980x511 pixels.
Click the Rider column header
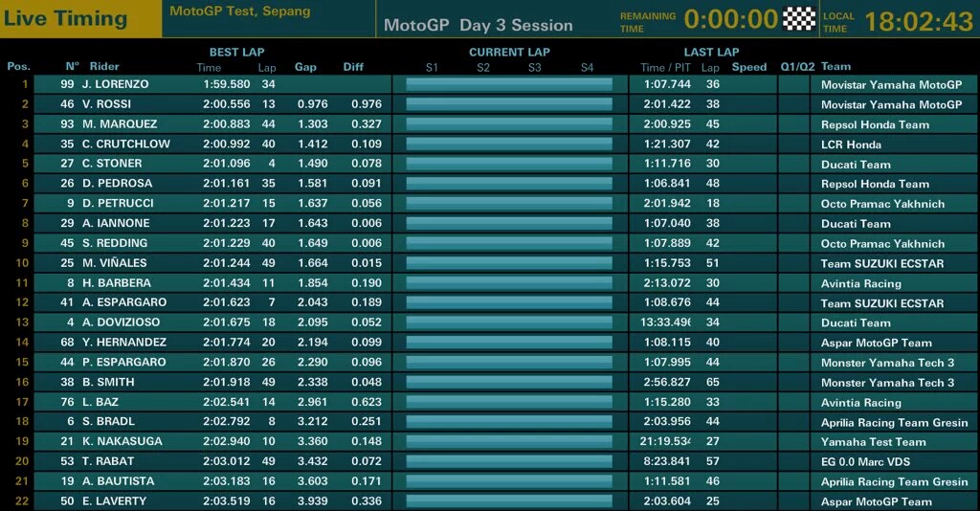(104, 67)
